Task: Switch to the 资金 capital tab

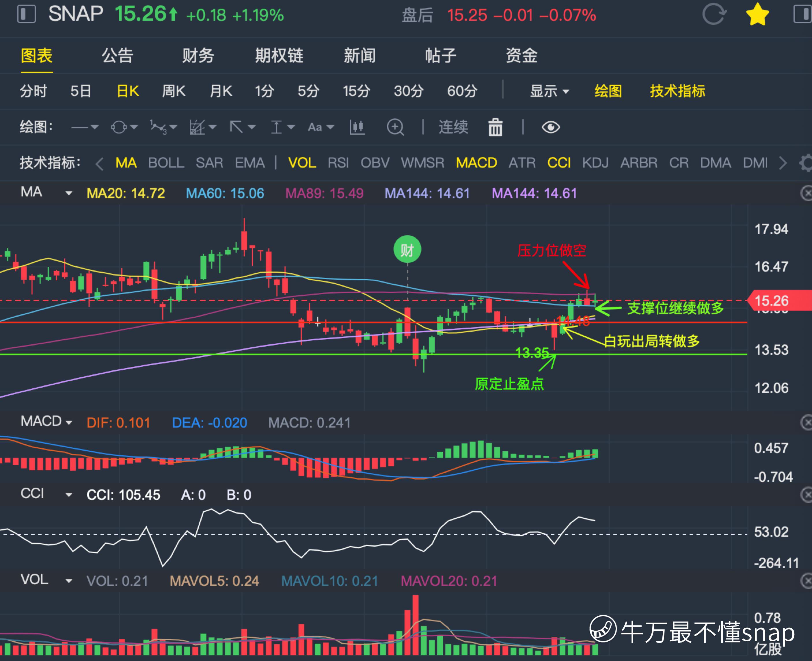Action: [x=521, y=55]
